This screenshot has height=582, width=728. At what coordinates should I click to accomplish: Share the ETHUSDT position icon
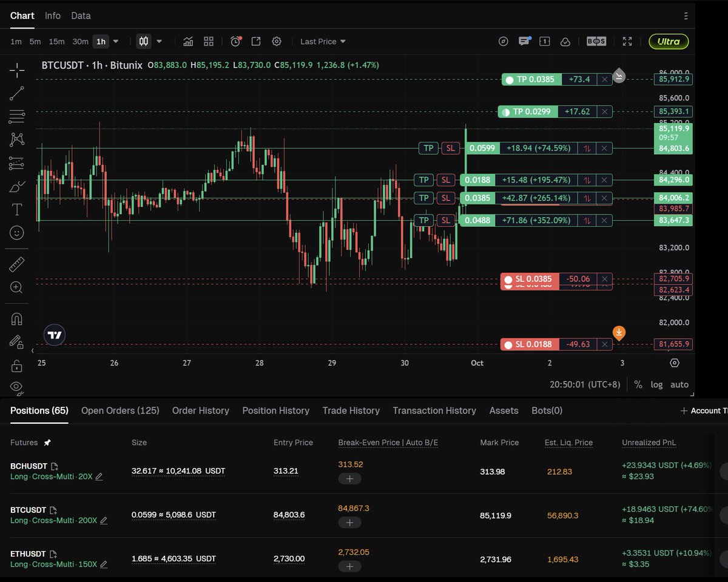pos(53,554)
